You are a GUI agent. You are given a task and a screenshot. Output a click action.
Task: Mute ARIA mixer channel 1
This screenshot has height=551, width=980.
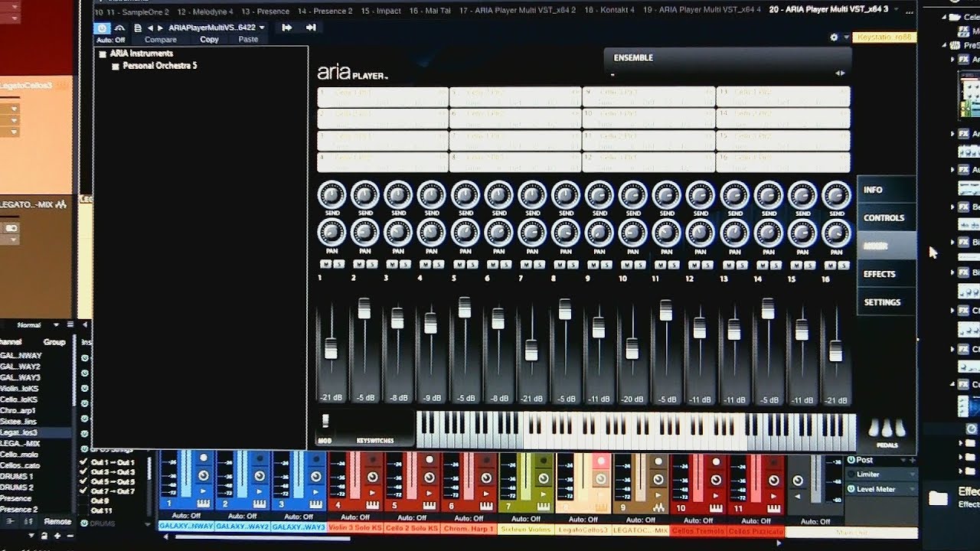tap(324, 265)
